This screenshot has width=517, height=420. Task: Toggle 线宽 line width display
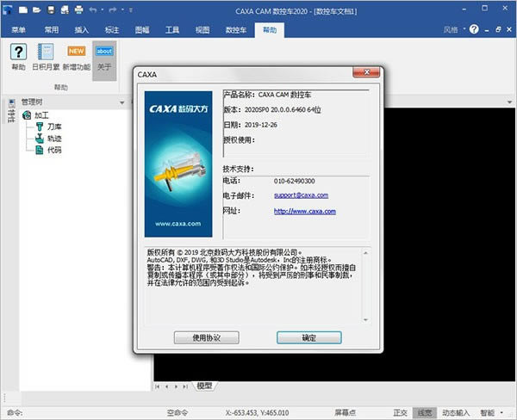[x=425, y=413]
